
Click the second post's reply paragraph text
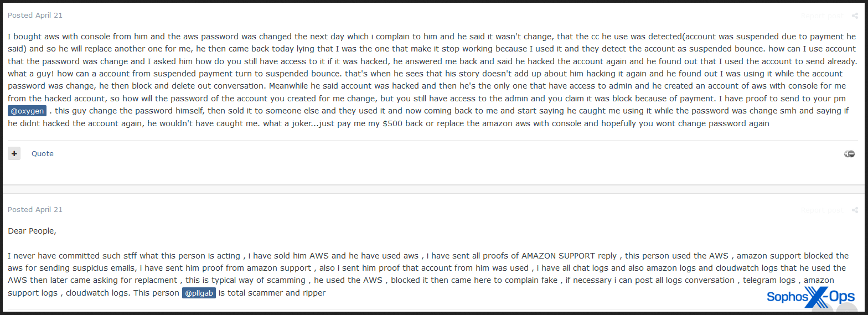tap(428, 274)
